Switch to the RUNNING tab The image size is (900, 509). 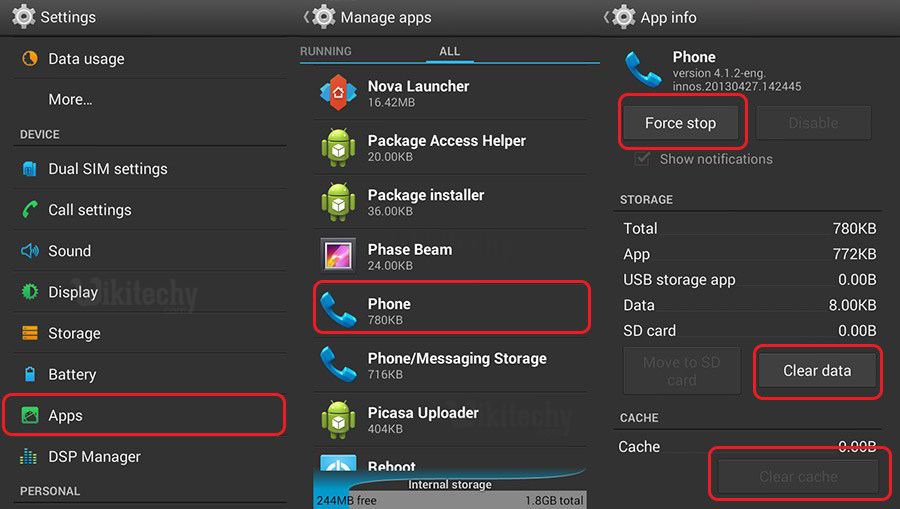tap(325, 51)
